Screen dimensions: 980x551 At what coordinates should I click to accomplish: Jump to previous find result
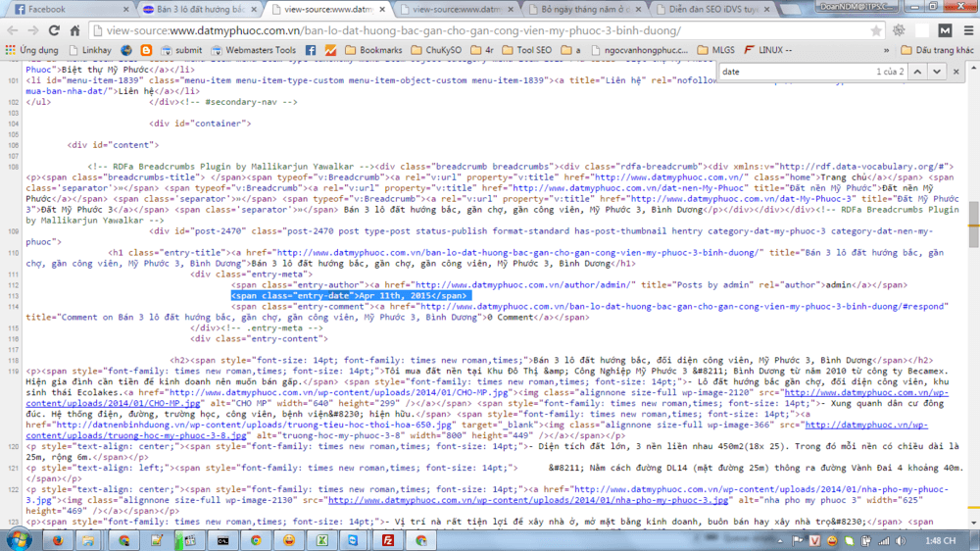pos(917,72)
